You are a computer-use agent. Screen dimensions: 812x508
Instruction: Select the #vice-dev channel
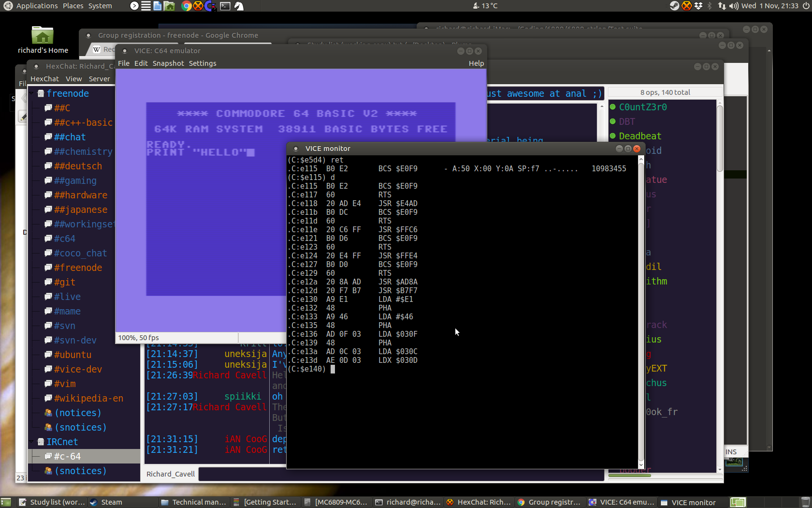[x=78, y=369]
